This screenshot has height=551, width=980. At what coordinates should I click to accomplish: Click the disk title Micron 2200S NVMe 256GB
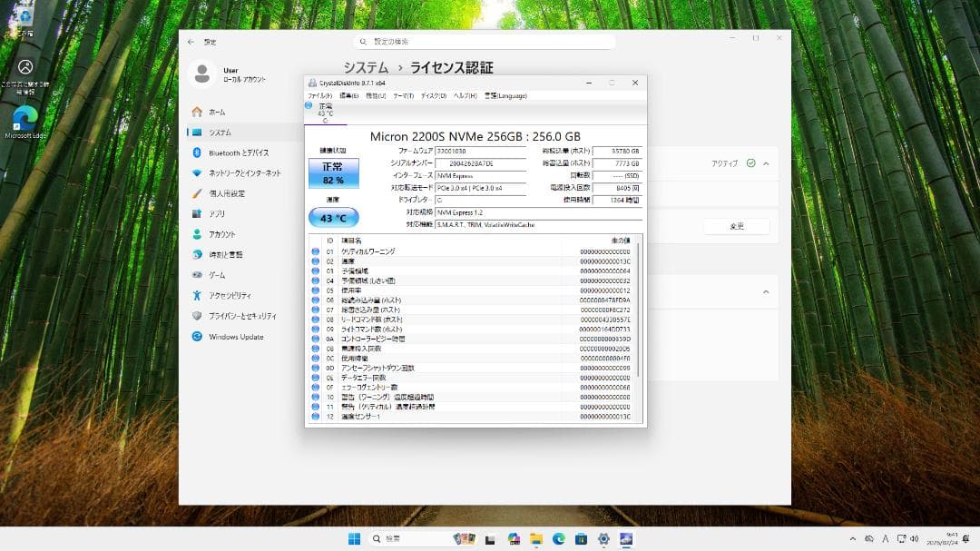click(475, 136)
